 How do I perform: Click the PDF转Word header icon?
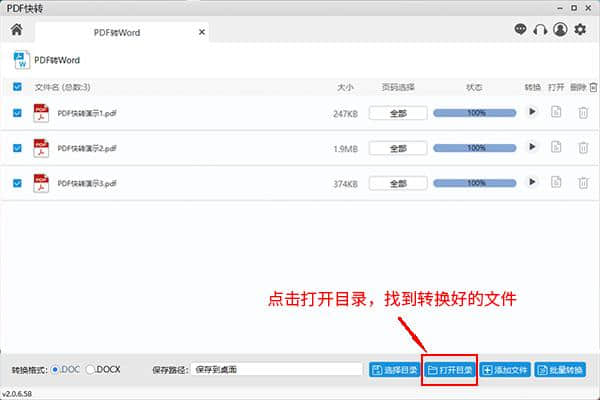[21, 60]
